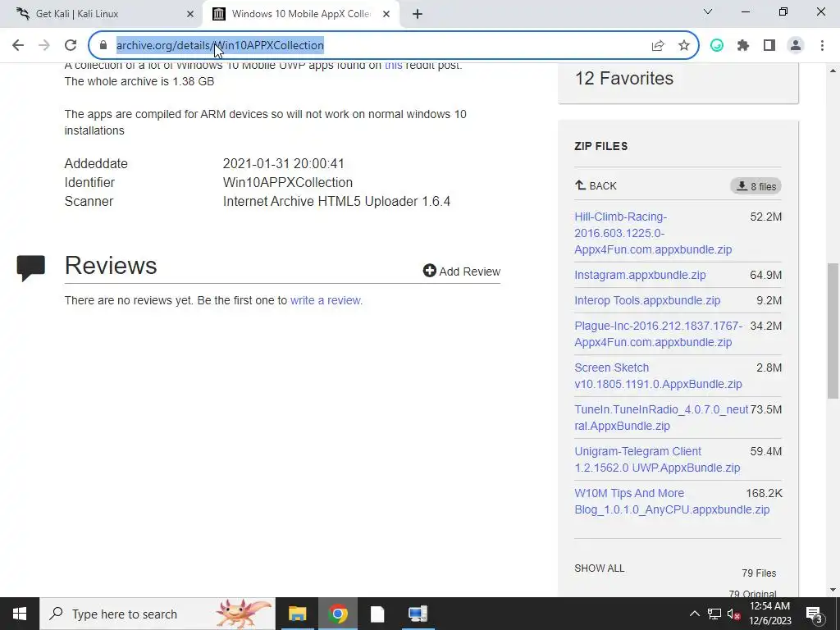Select the Windows 10 Mobile AppX Collection tab
This screenshot has height=630, width=840.
point(300,14)
